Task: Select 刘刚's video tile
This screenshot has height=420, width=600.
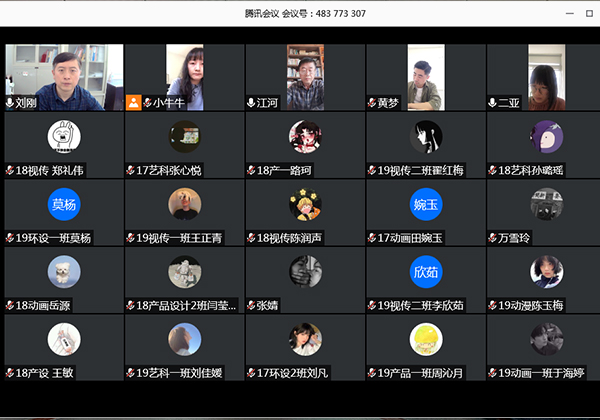Action: [x=64, y=75]
